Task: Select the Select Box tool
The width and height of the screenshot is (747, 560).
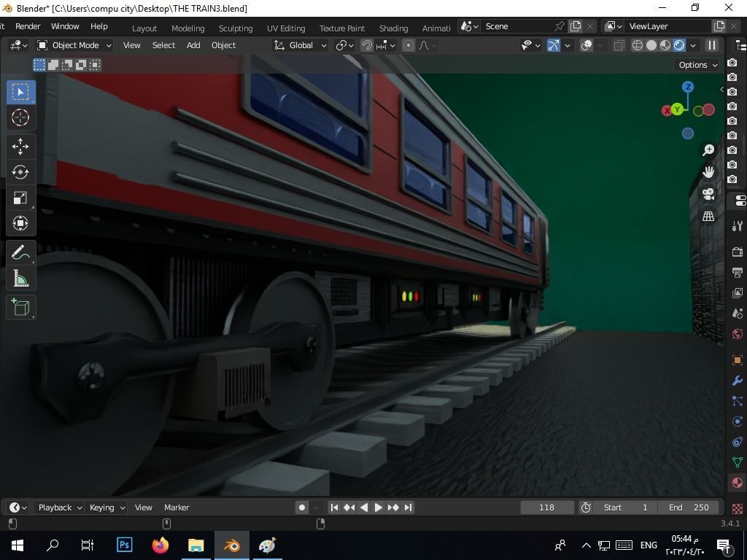Action: click(x=20, y=92)
